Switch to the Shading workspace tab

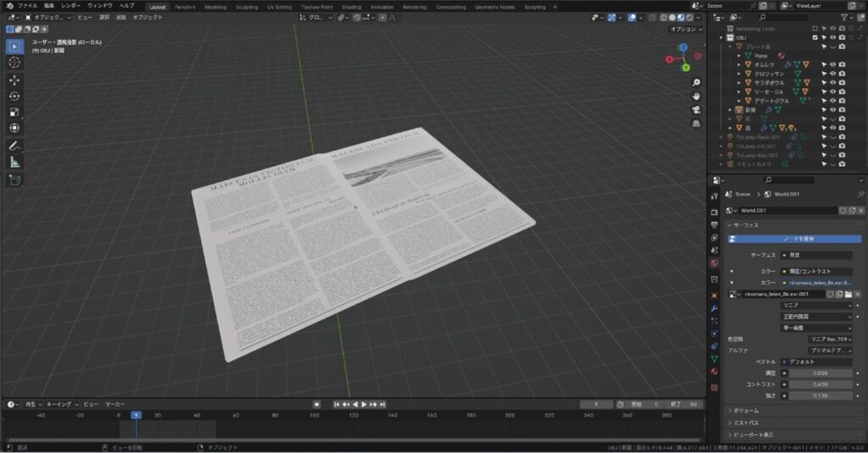[351, 7]
